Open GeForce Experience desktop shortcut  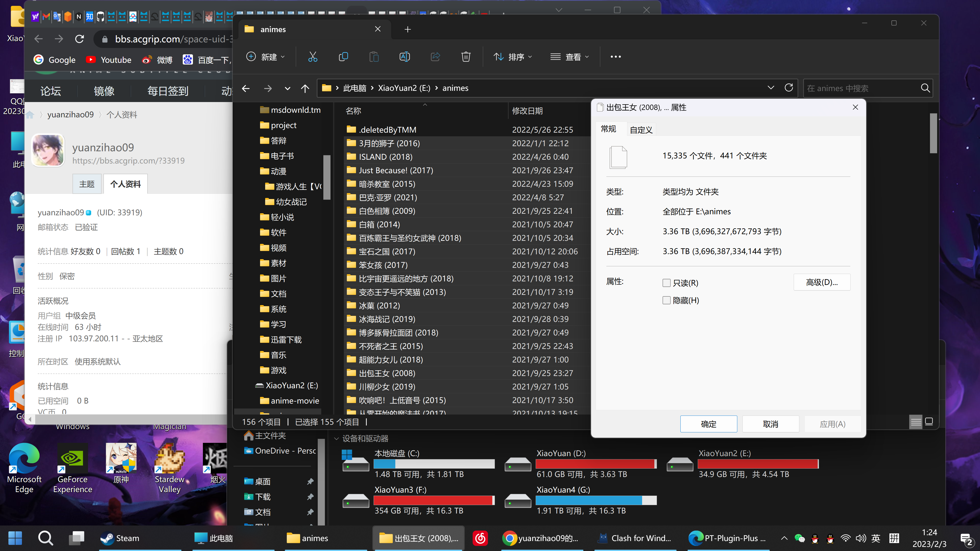[x=72, y=468]
